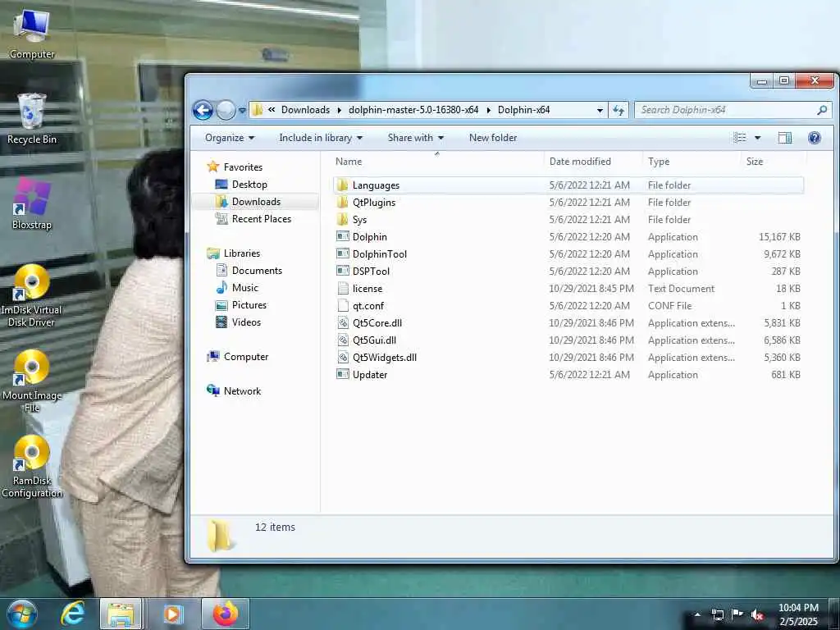Open the Organize menu
The image size is (840, 630).
pyautogui.click(x=230, y=138)
